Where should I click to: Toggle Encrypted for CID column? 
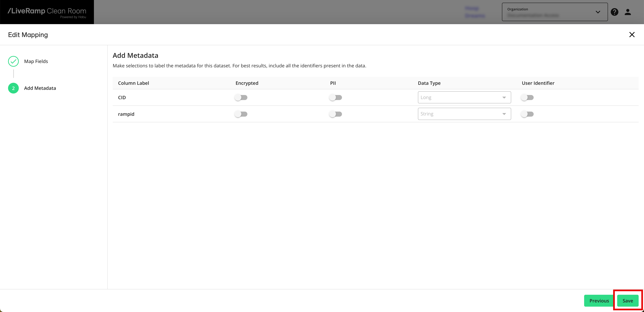(x=241, y=97)
